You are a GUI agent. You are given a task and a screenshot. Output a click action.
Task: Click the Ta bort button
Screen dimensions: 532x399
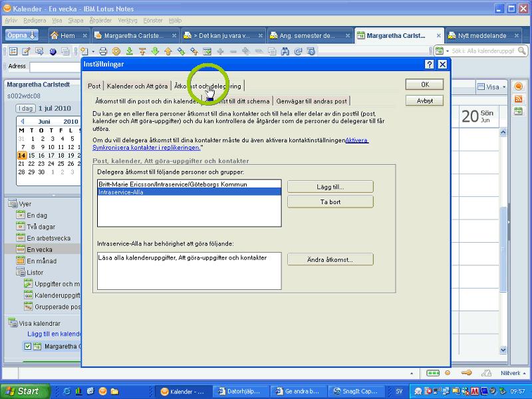(330, 202)
